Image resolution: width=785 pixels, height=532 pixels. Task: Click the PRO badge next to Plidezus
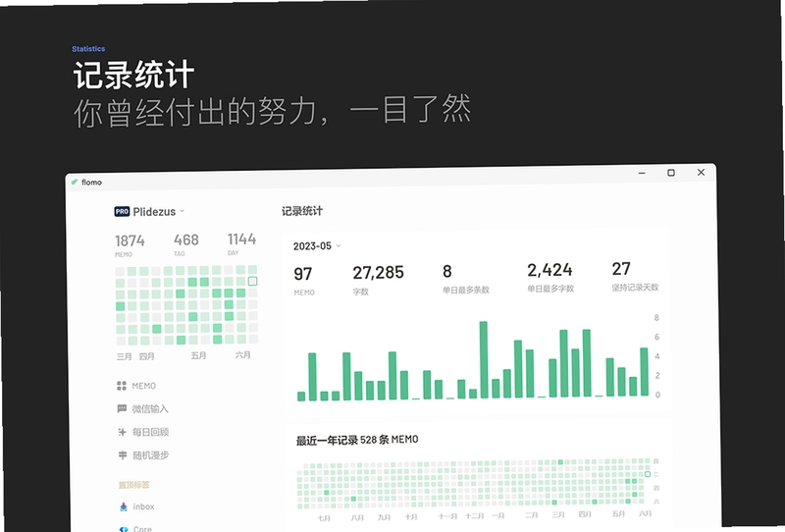pyautogui.click(x=122, y=211)
